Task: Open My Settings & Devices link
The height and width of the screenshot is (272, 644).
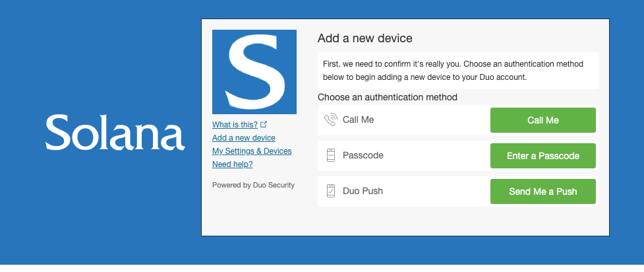Action: tap(252, 151)
